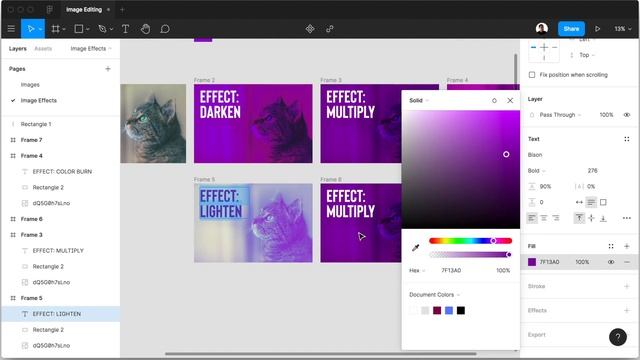
Task: Add a stroke with plus icon
Action: click(627, 286)
